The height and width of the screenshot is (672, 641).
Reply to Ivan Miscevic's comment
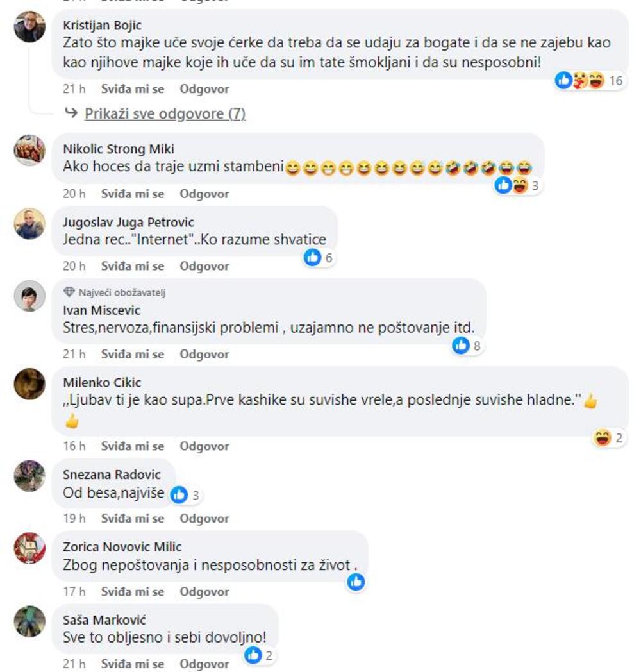204,355
